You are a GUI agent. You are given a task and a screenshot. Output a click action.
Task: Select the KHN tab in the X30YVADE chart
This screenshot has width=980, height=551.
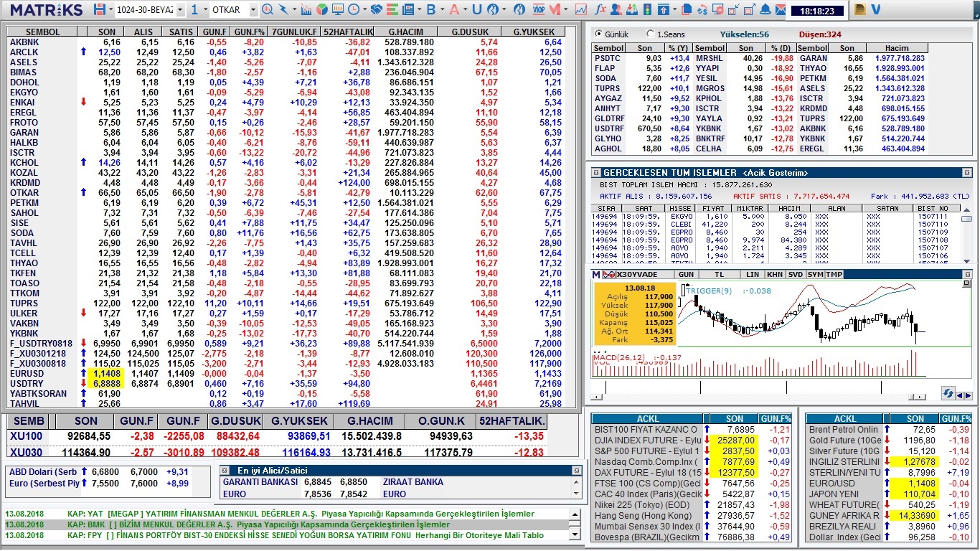(775, 275)
